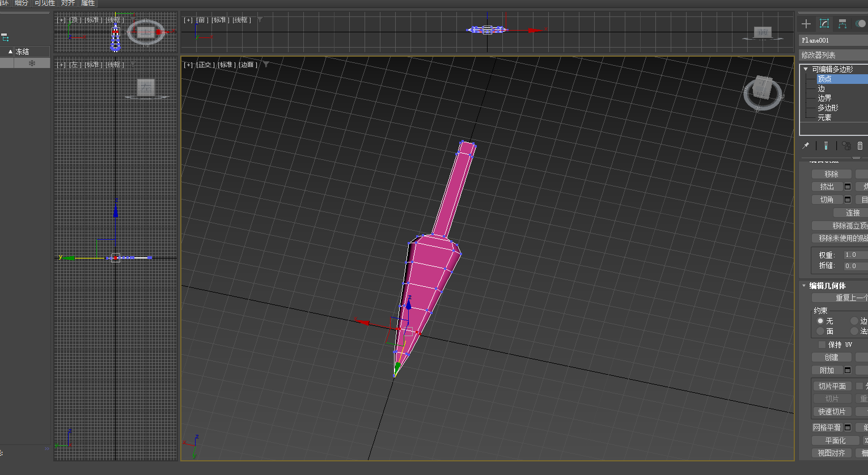Click the 创建 button
The image size is (868, 475).
point(831,357)
